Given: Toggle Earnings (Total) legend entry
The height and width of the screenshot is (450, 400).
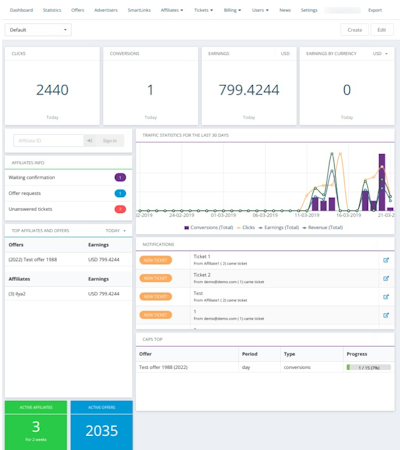Looking at the screenshot, I should (x=279, y=227).
